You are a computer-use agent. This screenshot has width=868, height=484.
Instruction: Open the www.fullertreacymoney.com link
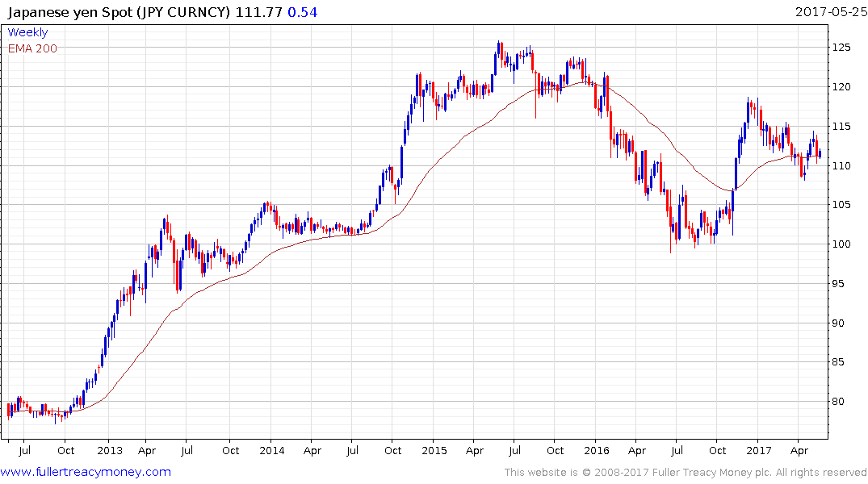tap(86, 472)
